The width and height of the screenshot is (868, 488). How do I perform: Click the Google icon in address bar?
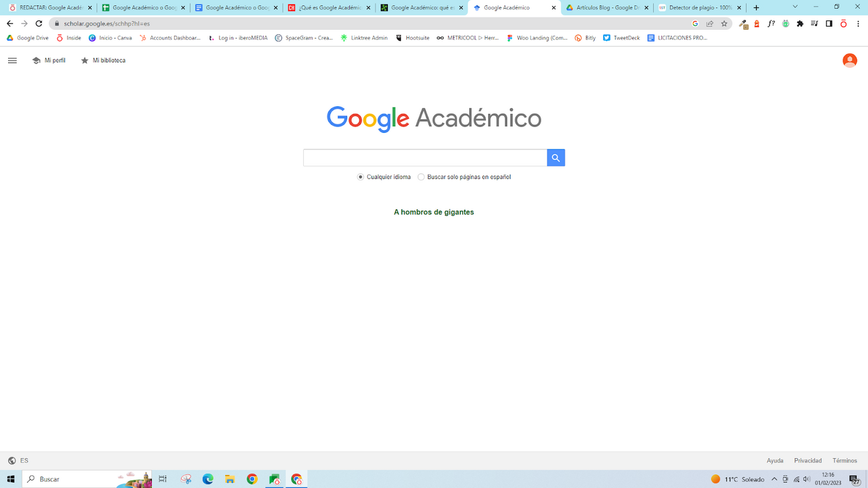(695, 24)
